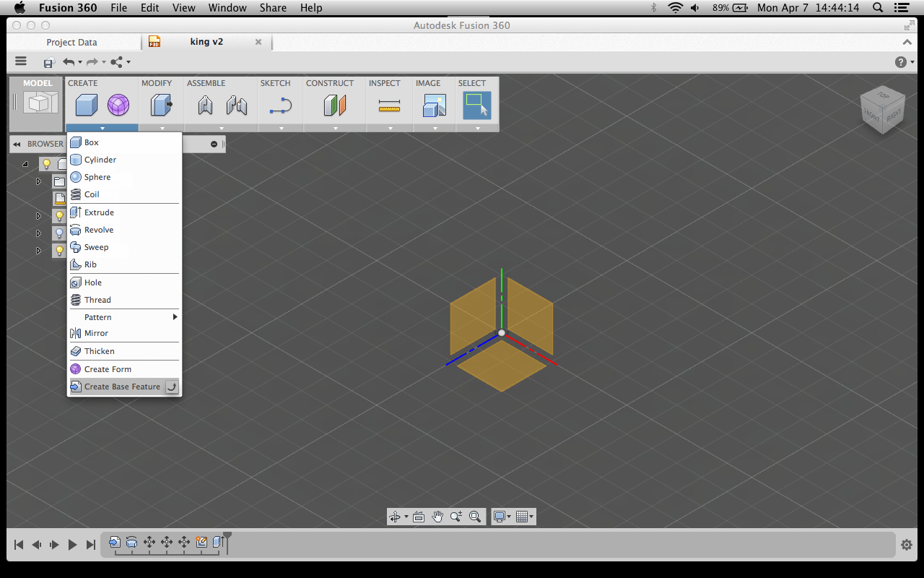Click the purple Create Form sphere toolbar icon

click(x=118, y=105)
